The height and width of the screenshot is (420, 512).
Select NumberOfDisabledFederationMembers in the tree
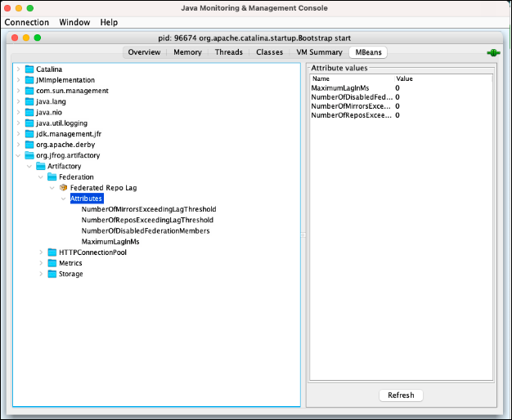[146, 230]
